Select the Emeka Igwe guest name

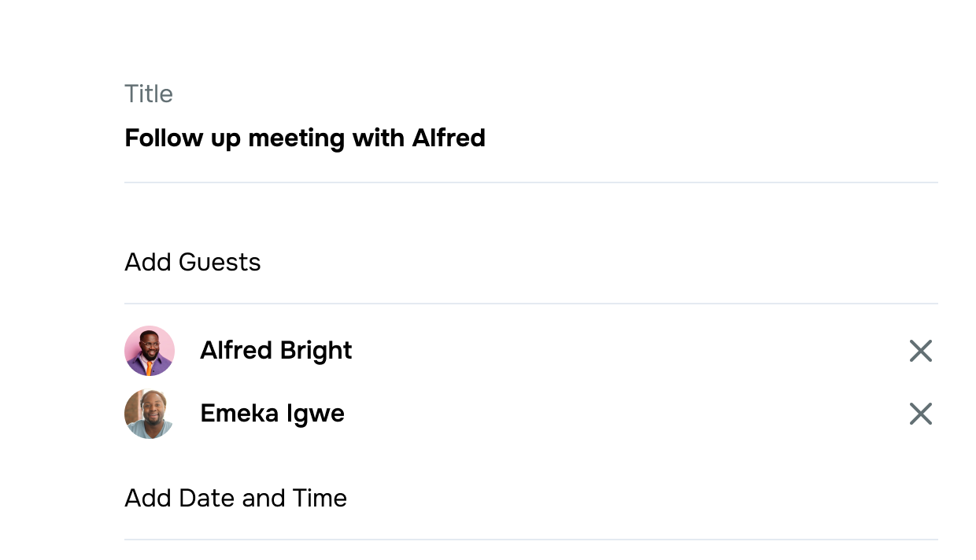[x=272, y=413]
